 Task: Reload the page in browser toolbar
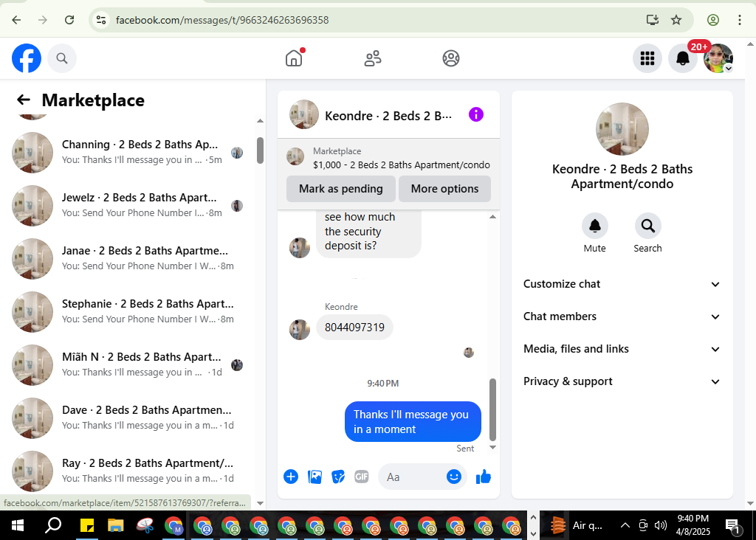(69, 20)
